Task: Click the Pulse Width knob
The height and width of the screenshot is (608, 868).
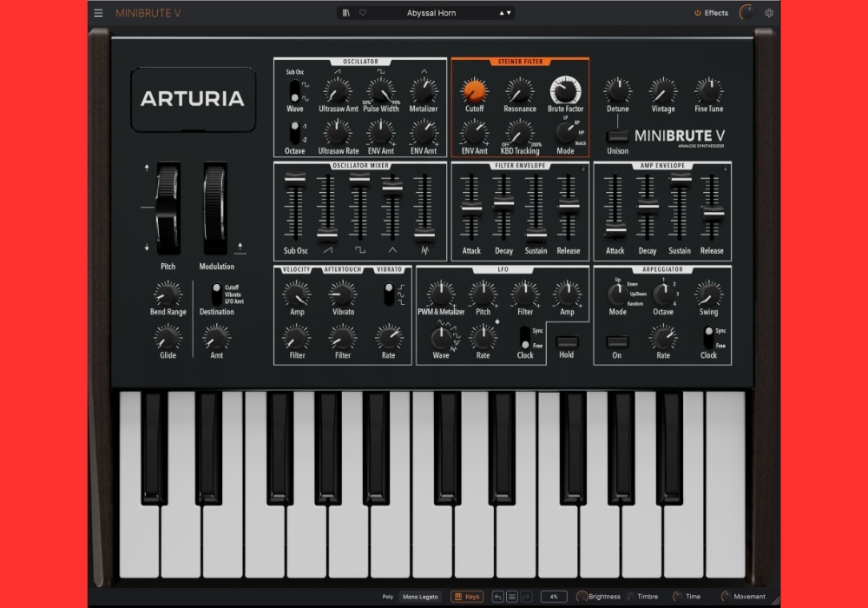Action: point(381,90)
